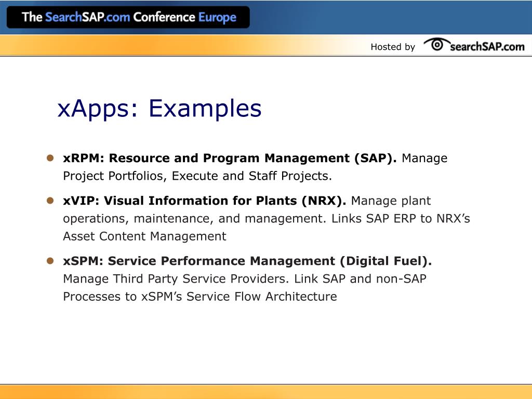Click 'Manage Third Party Service Providers' line
The image size is (532, 399).
pyautogui.click(x=245, y=279)
